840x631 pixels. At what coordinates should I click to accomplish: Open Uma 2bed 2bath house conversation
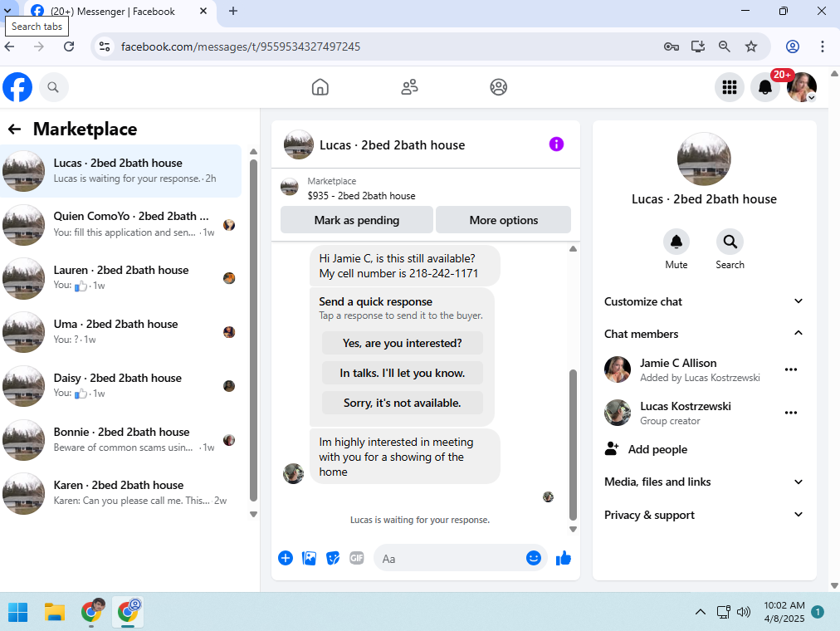pos(121,332)
